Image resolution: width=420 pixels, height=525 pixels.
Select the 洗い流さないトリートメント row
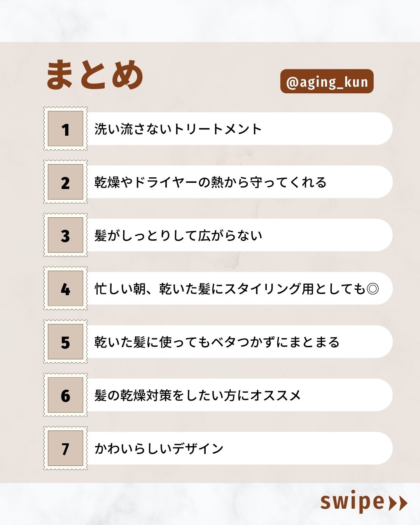pyautogui.click(x=178, y=129)
